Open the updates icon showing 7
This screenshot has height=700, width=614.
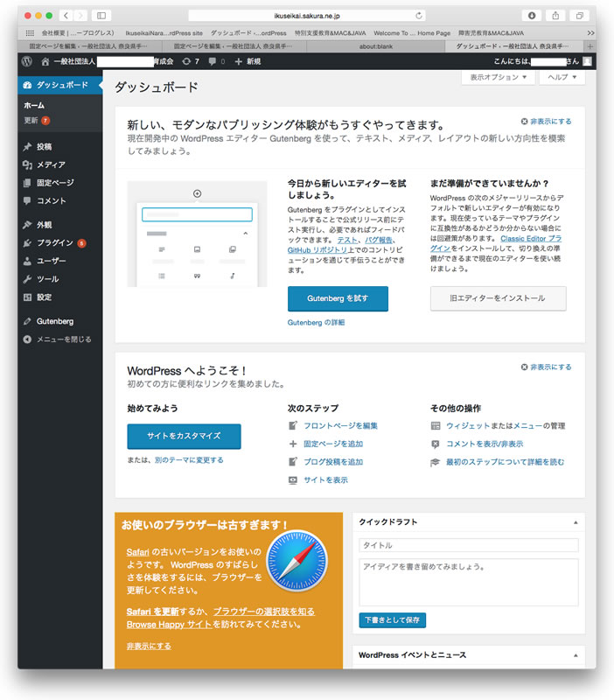point(191,61)
